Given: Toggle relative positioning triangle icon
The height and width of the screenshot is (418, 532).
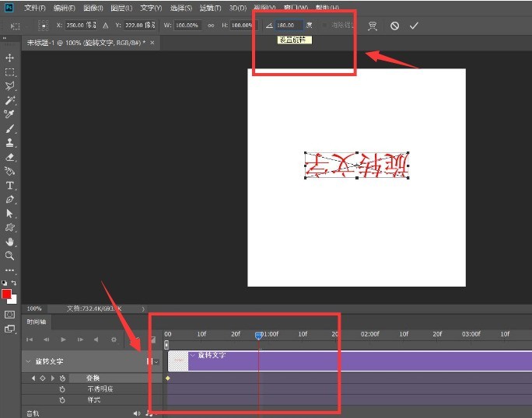Looking at the screenshot, I should tap(106, 26).
